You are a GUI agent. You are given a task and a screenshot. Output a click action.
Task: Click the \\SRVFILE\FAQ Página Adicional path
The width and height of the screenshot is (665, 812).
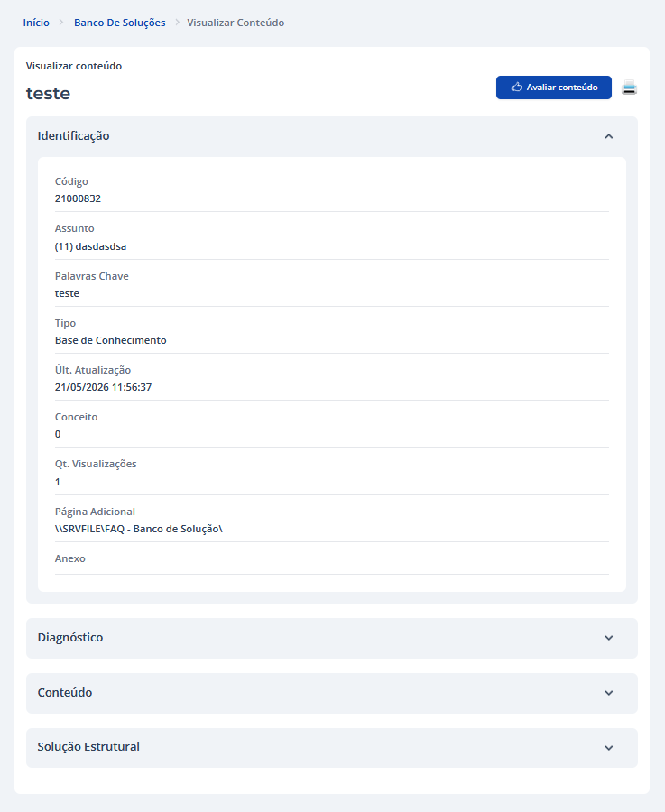(x=139, y=529)
